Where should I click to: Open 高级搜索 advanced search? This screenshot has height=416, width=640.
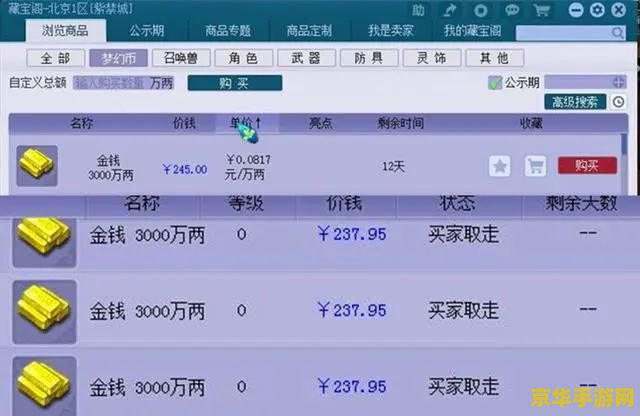pos(574,102)
